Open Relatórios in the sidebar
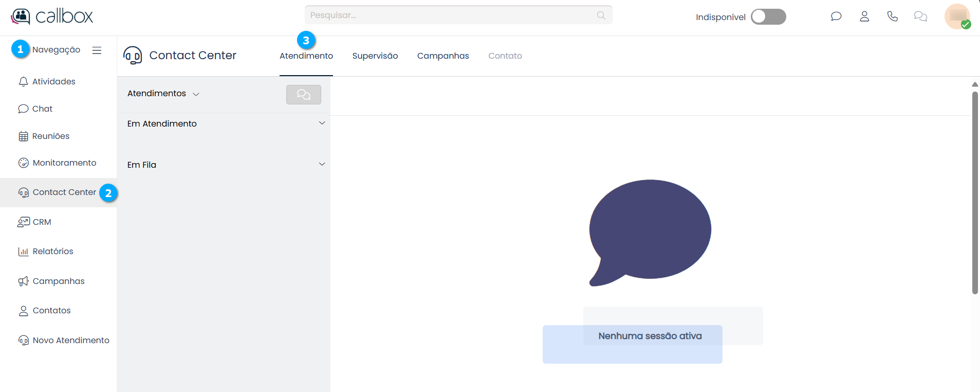 point(52,252)
